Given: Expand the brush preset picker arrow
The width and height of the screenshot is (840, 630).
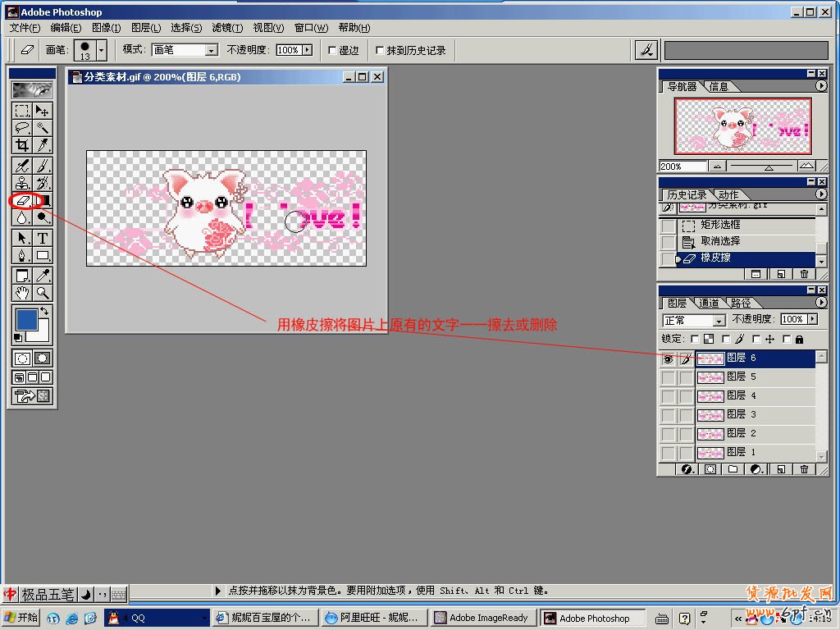Looking at the screenshot, I should tap(102, 50).
